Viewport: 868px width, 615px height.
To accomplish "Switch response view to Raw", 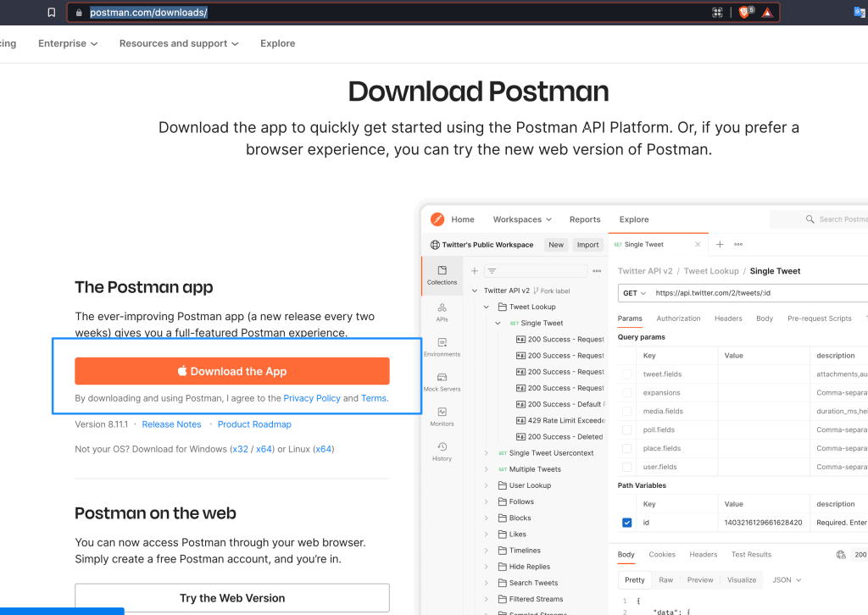I will (x=666, y=580).
